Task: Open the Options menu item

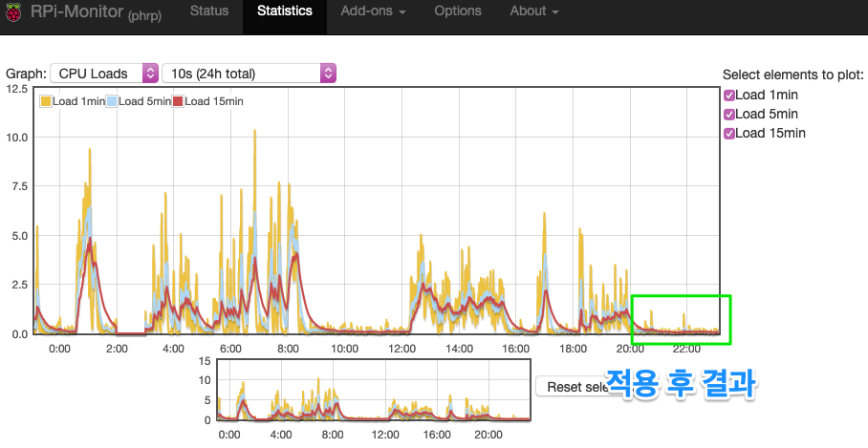Action: (458, 11)
